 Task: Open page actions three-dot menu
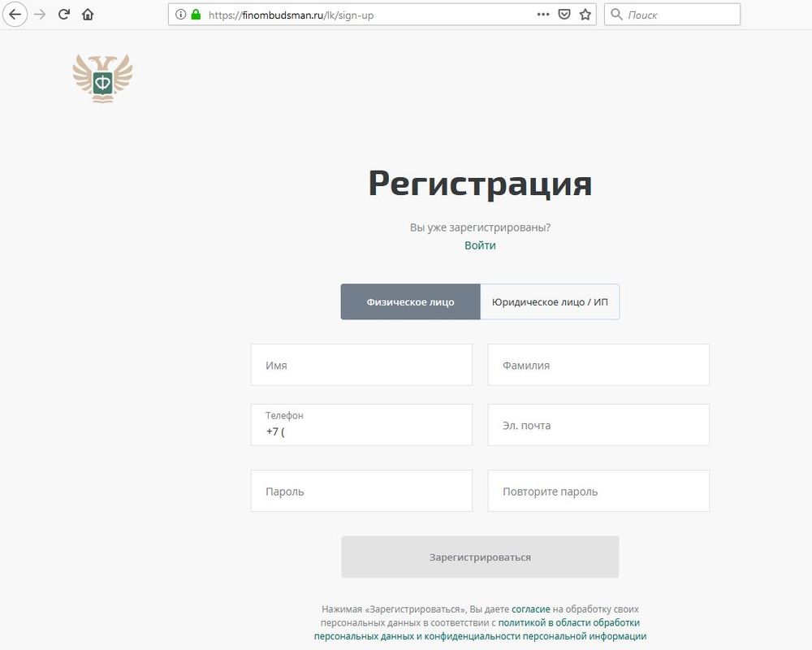point(543,15)
